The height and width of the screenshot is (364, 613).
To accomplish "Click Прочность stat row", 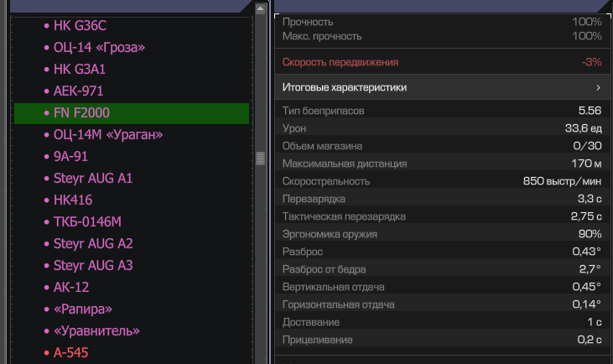I will tap(443, 22).
